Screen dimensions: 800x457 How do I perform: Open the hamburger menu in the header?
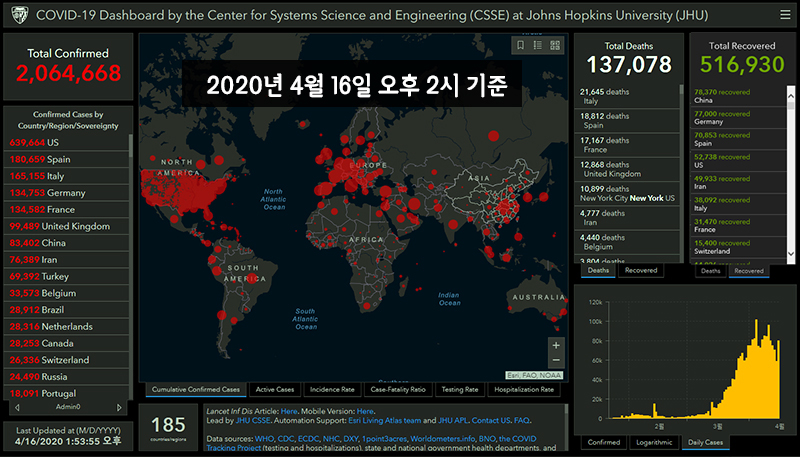pyautogui.click(x=785, y=15)
